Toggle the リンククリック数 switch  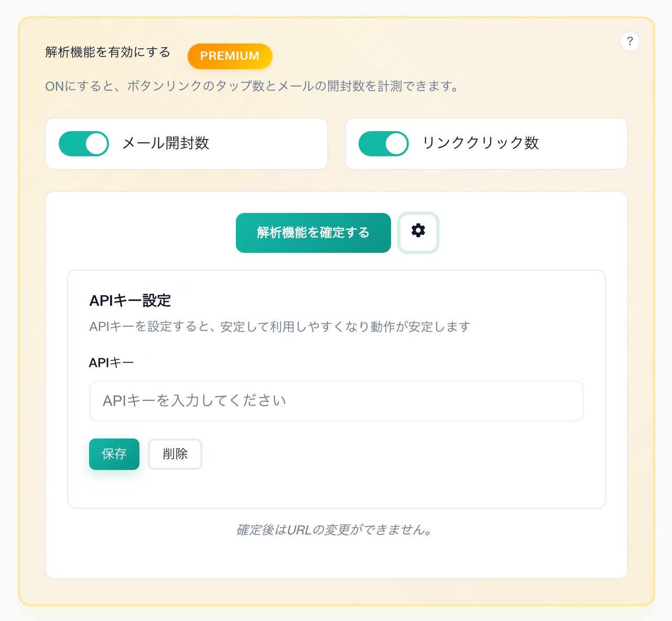coord(383,144)
